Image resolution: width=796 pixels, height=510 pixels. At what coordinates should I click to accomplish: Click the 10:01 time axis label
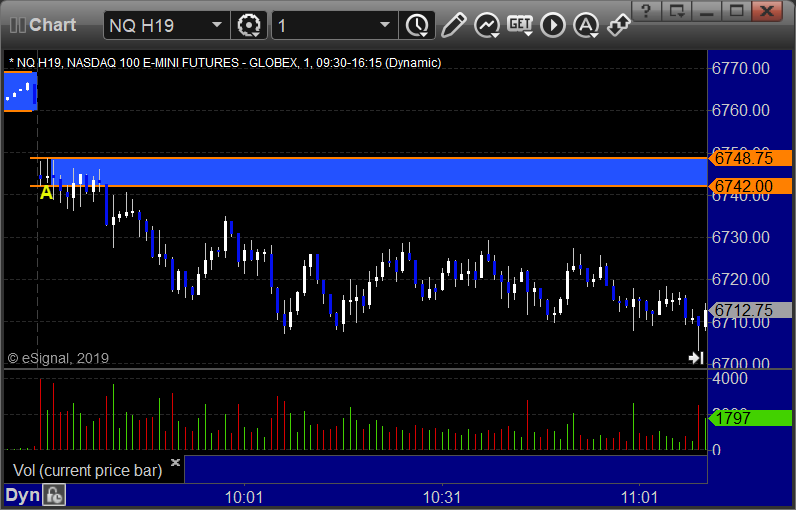click(x=244, y=497)
